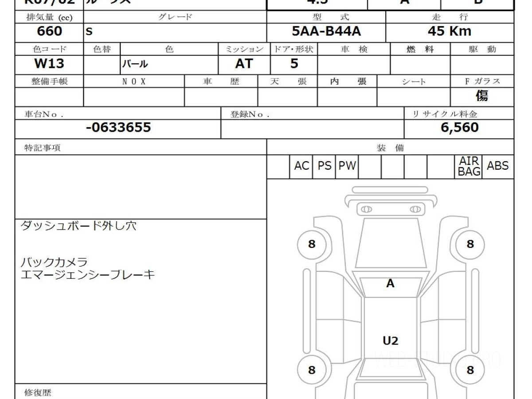Click the リサイクル料金 label
Viewport: 532px width, 399px height.
pyautogui.click(x=445, y=114)
